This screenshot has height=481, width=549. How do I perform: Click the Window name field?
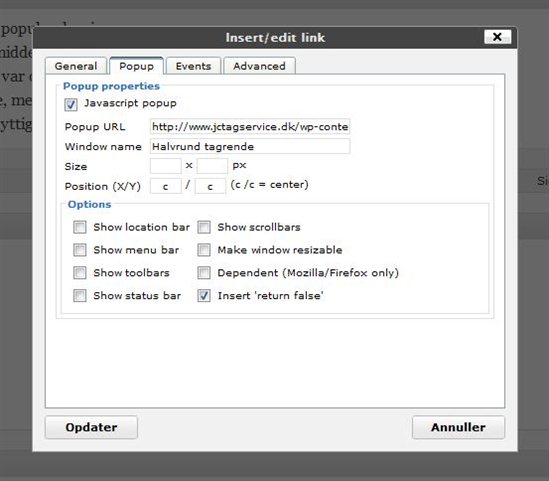tap(250, 146)
